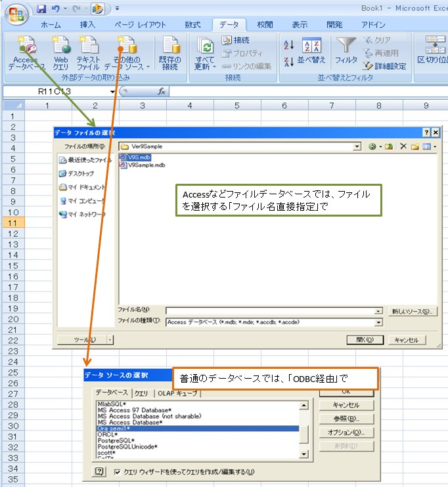Select V9S.mdb file
Viewport: 448px width, 487px height.
pos(135,157)
